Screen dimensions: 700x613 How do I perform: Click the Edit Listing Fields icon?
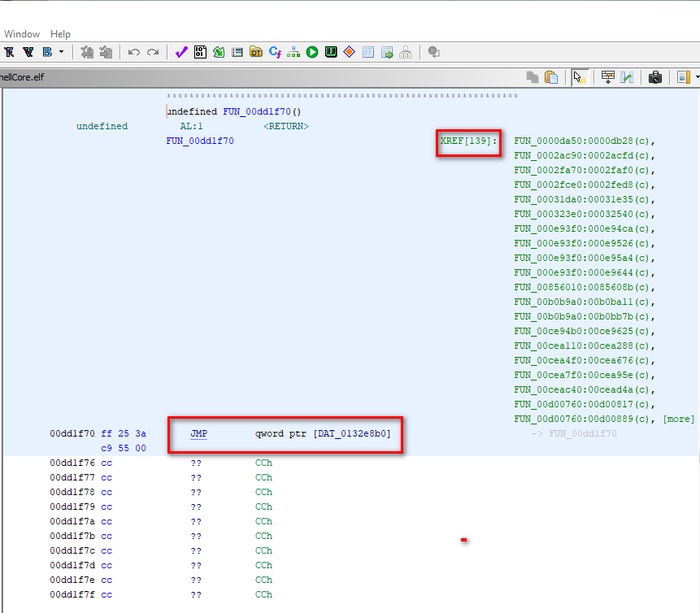pos(607,77)
